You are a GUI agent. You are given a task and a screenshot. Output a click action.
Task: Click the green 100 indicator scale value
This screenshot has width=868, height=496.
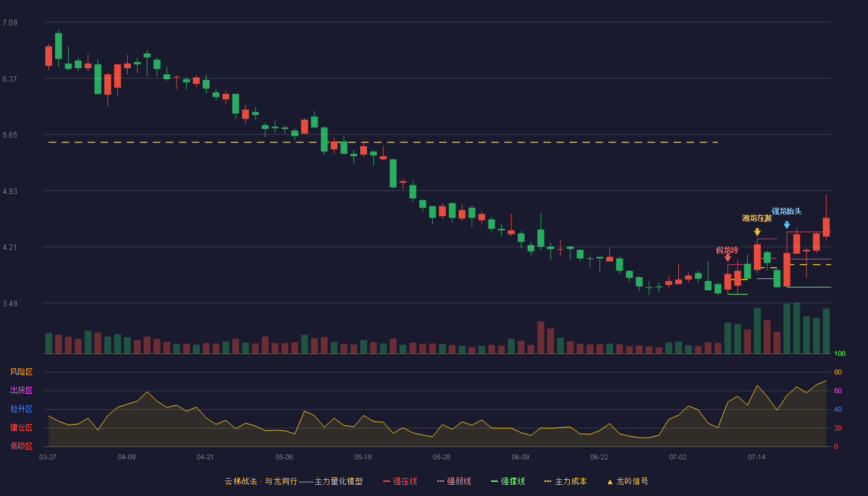click(839, 354)
